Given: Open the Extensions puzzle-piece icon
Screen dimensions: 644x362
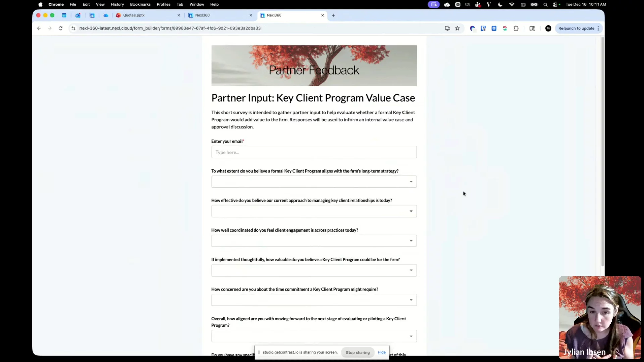Looking at the screenshot, I should click(x=516, y=28).
